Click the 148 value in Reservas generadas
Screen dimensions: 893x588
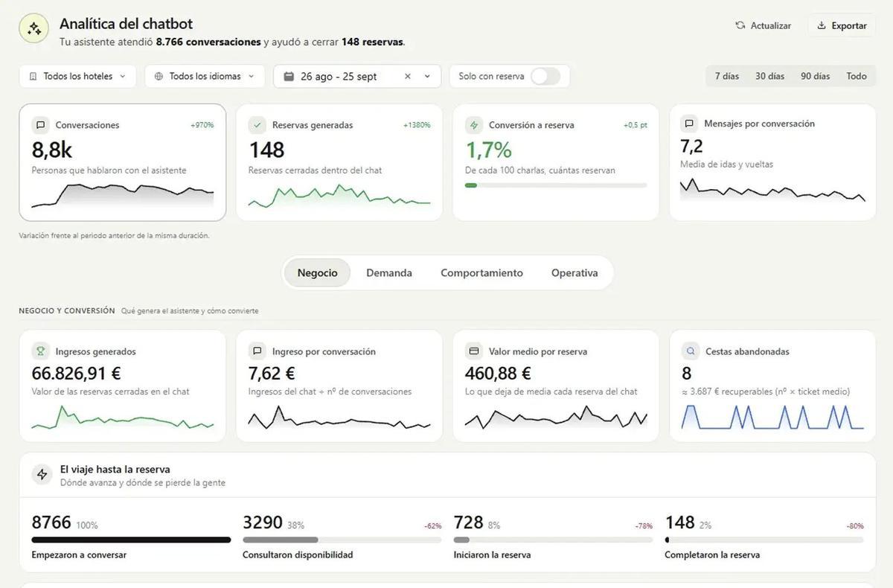point(266,150)
